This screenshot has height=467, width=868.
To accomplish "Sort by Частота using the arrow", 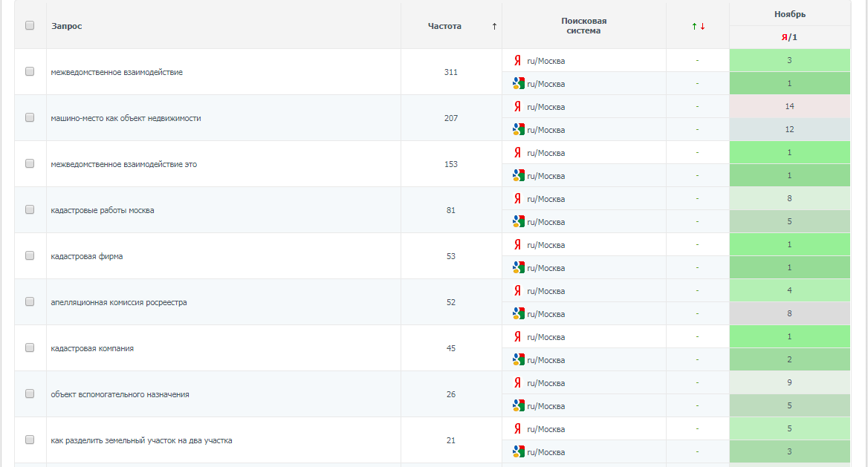I will click(x=494, y=26).
